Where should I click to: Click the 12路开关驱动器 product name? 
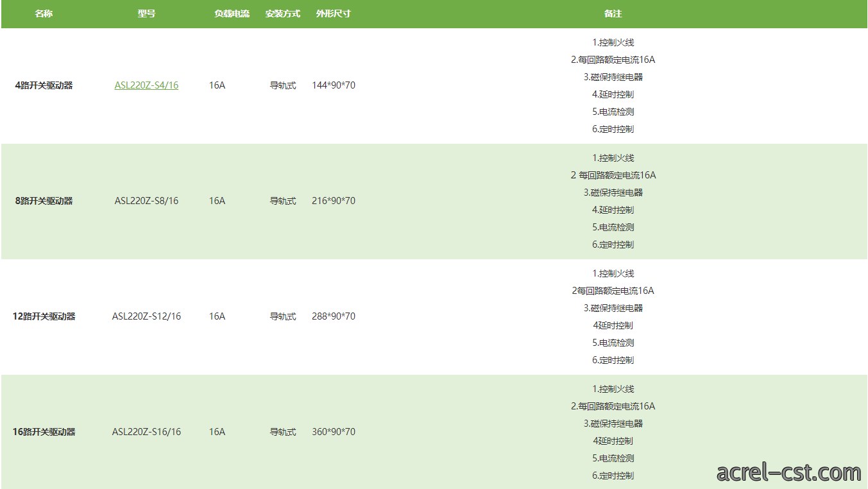click(x=44, y=316)
